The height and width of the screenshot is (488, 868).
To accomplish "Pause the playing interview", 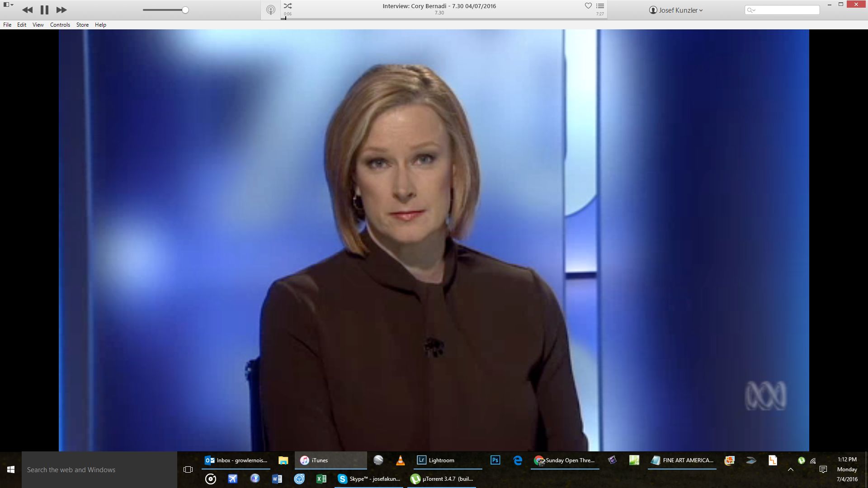I will click(44, 10).
